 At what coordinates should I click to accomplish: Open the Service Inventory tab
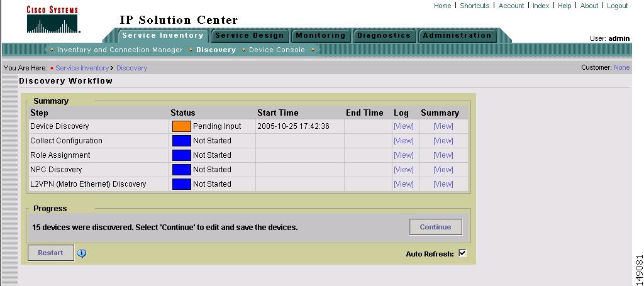pos(163,35)
